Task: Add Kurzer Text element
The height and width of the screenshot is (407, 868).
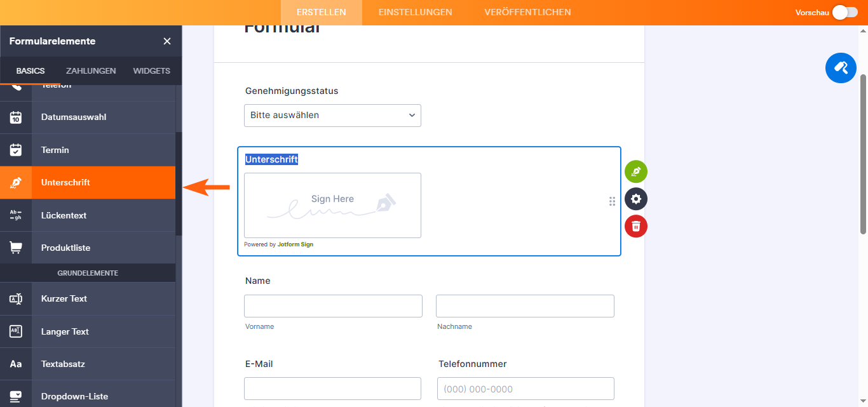Action: (x=88, y=298)
